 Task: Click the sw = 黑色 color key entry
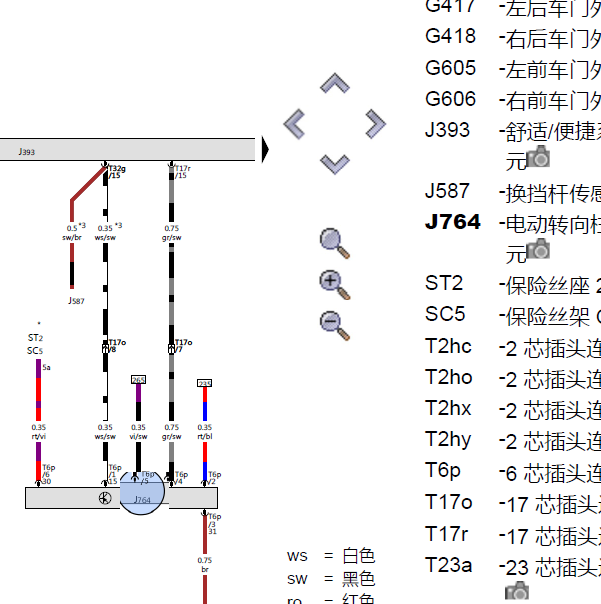click(x=331, y=579)
